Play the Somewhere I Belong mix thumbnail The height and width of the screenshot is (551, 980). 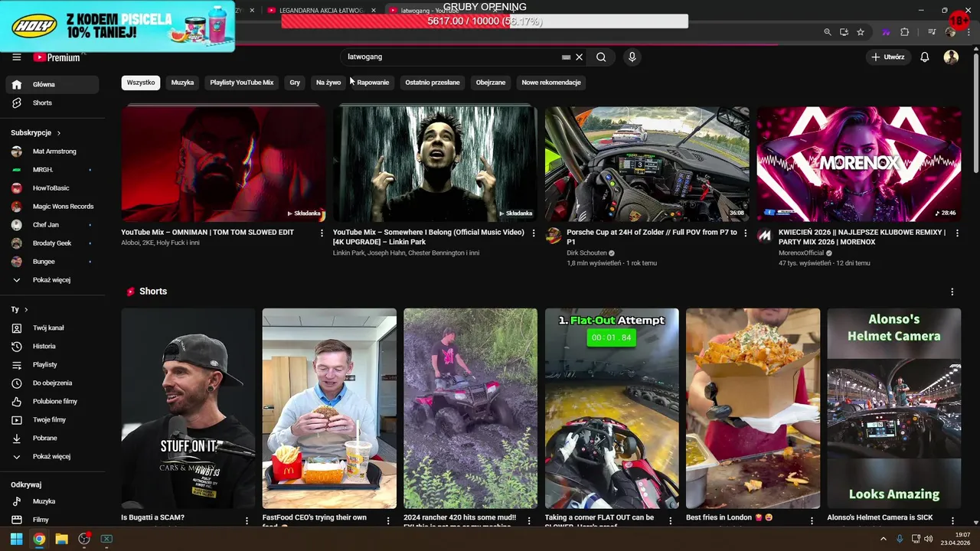[x=435, y=164]
